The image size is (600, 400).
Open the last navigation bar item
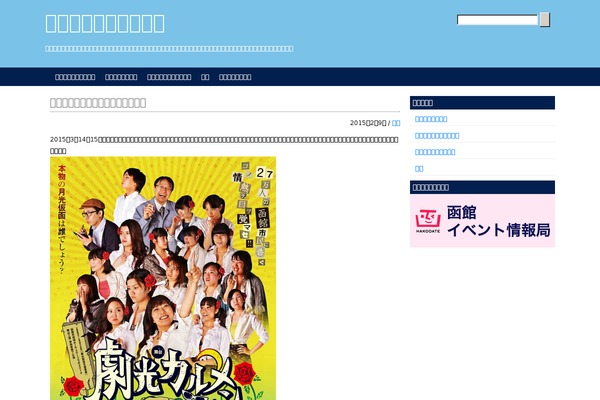pos(235,77)
